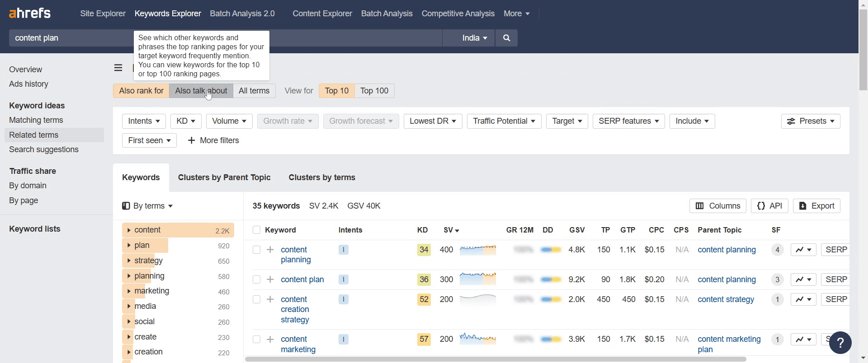
Task: Click intent badge for 'content marketing'
Action: click(344, 339)
